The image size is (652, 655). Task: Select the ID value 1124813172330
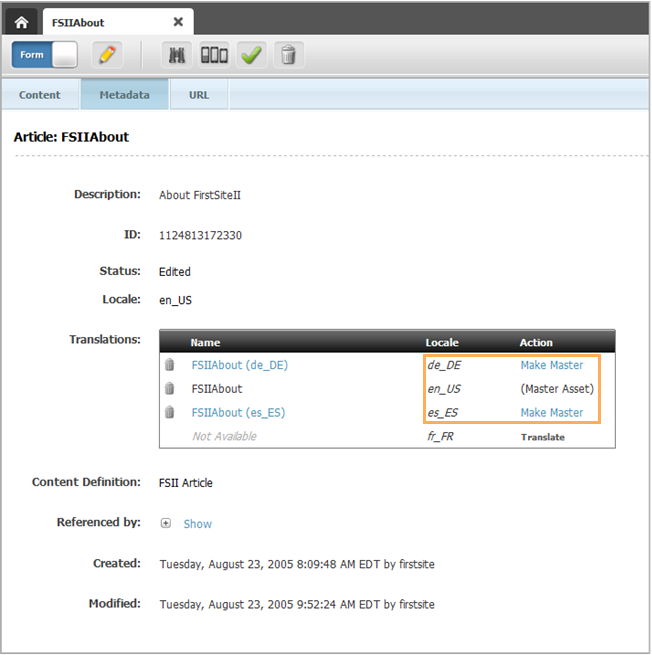pos(200,236)
